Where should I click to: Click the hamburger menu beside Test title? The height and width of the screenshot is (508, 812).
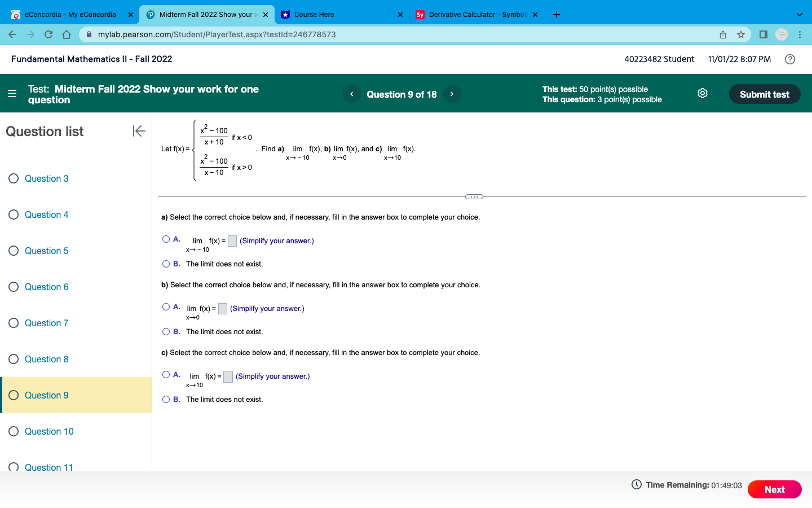click(12, 94)
